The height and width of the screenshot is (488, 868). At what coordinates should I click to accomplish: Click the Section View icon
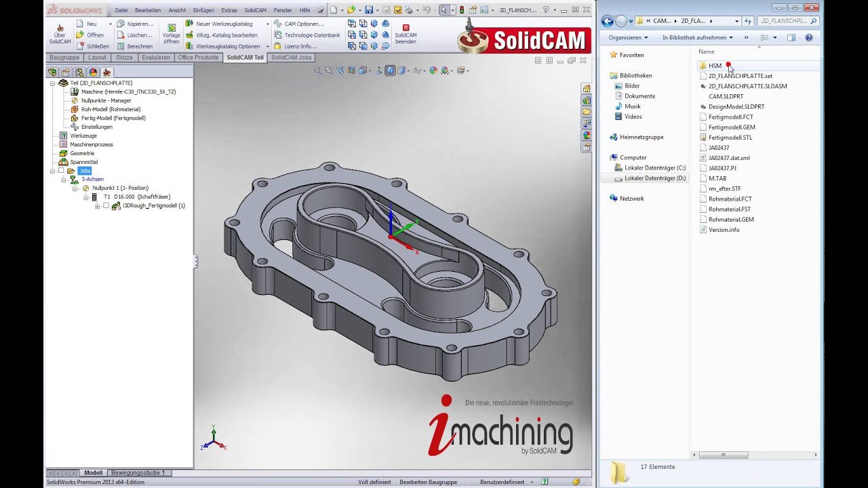[x=352, y=70]
